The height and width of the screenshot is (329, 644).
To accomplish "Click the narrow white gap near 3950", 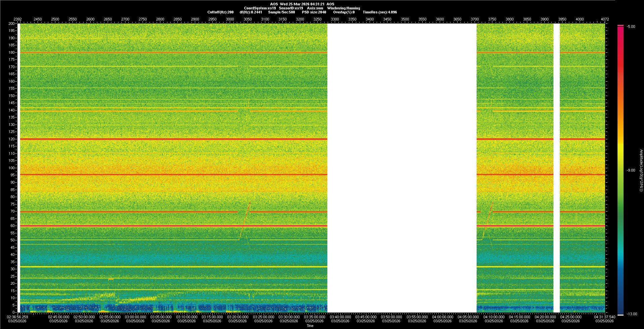I will point(556,168).
